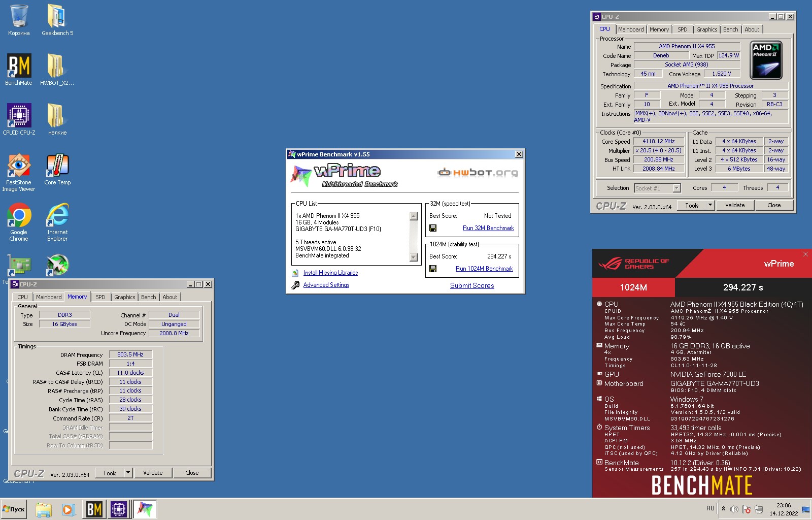Click the HWBOT.org logo in wPrime
The height and width of the screenshot is (520, 812).
coord(478,173)
